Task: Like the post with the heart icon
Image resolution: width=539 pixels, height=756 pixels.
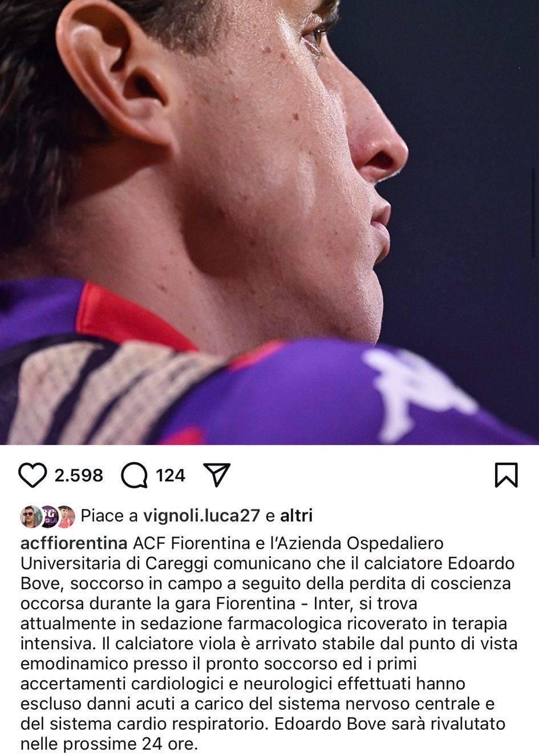Action: pos(33,475)
